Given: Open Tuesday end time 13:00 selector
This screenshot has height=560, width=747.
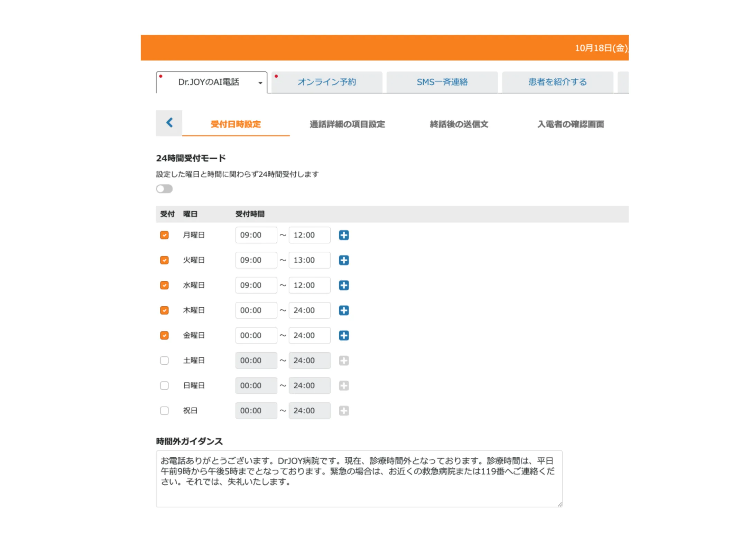Looking at the screenshot, I should [x=309, y=260].
